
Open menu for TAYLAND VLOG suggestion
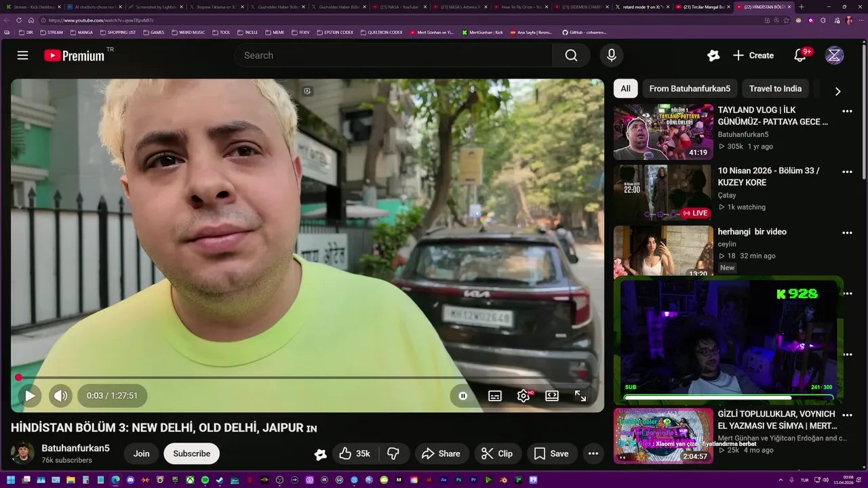pos(847,111)
